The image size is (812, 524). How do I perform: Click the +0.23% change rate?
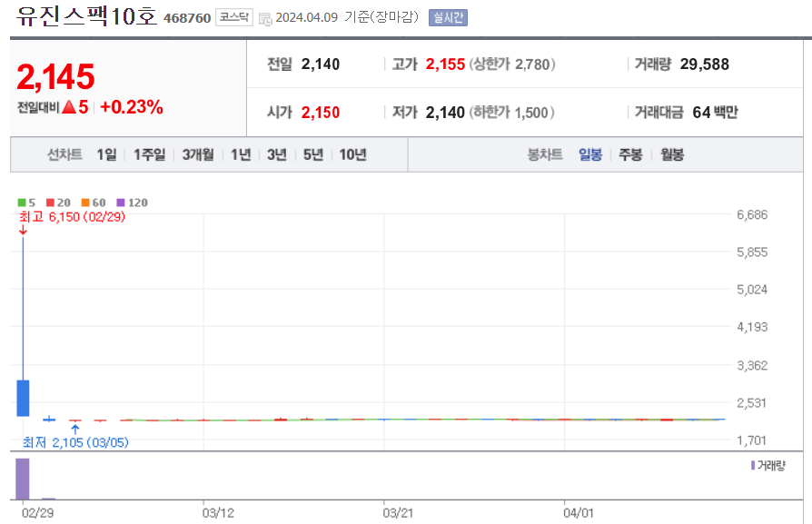click(x=132, y=106)
